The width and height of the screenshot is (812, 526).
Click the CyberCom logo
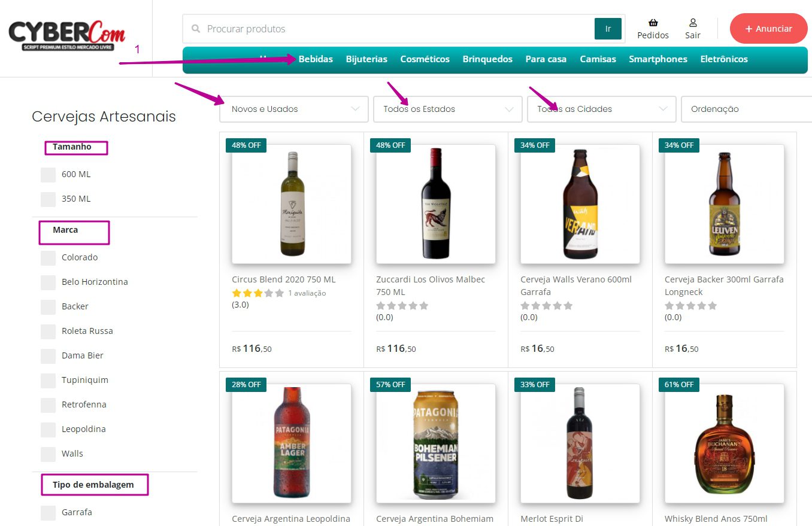(66, 36)
